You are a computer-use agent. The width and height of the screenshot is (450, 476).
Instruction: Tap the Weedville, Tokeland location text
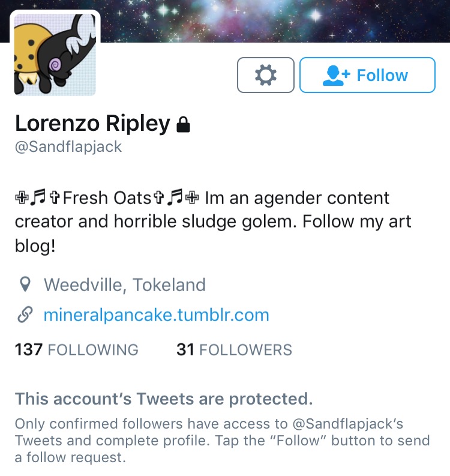125,285
